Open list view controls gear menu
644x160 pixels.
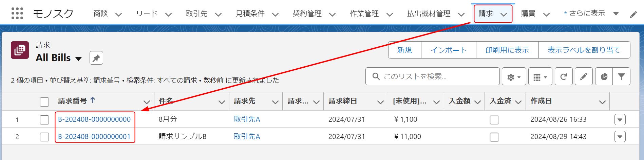514,77
